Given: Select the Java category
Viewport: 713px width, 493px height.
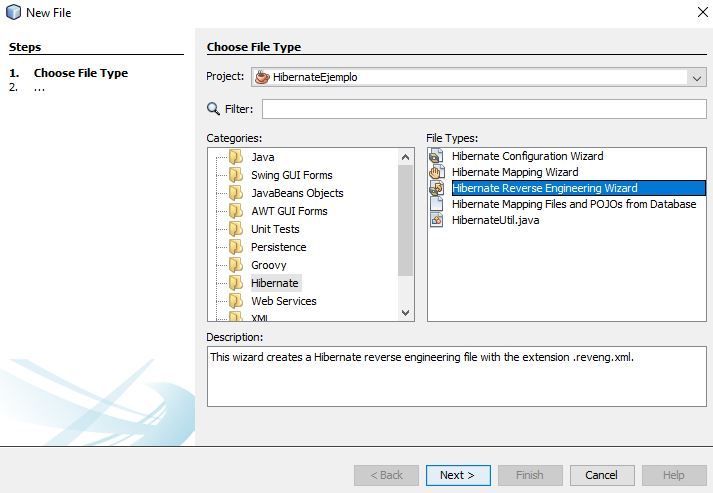Looking at the screenshot, I should click(262, 157).
